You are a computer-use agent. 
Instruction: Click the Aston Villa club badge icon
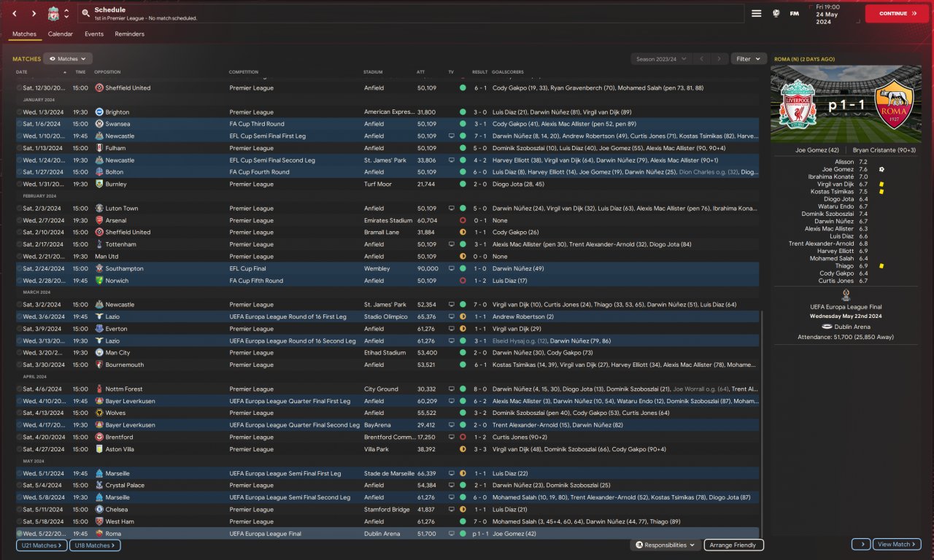click(99, 449)
